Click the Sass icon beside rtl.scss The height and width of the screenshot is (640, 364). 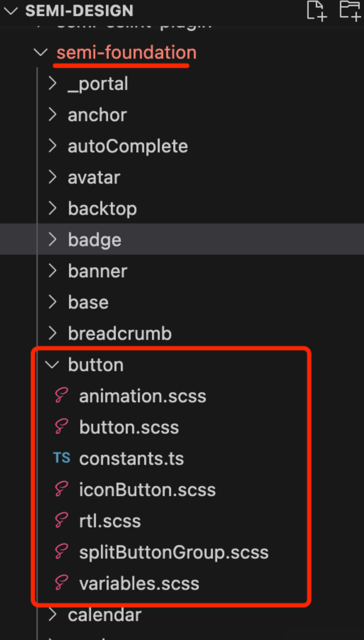point(61,521)
